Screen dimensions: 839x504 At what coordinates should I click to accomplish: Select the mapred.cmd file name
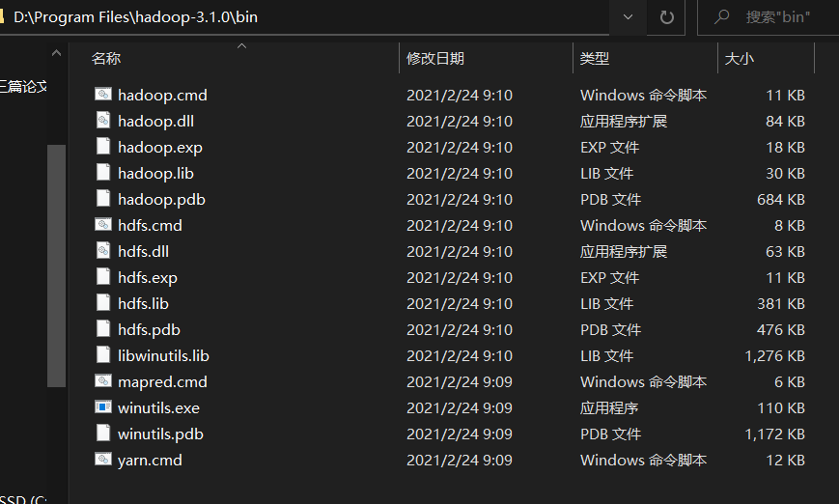tap(162, 382)
